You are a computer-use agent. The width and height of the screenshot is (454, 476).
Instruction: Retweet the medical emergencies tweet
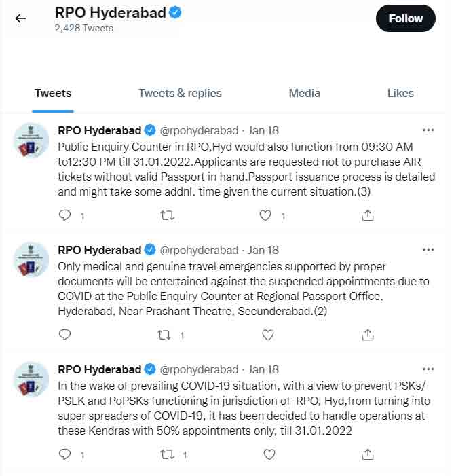[164, 335]
